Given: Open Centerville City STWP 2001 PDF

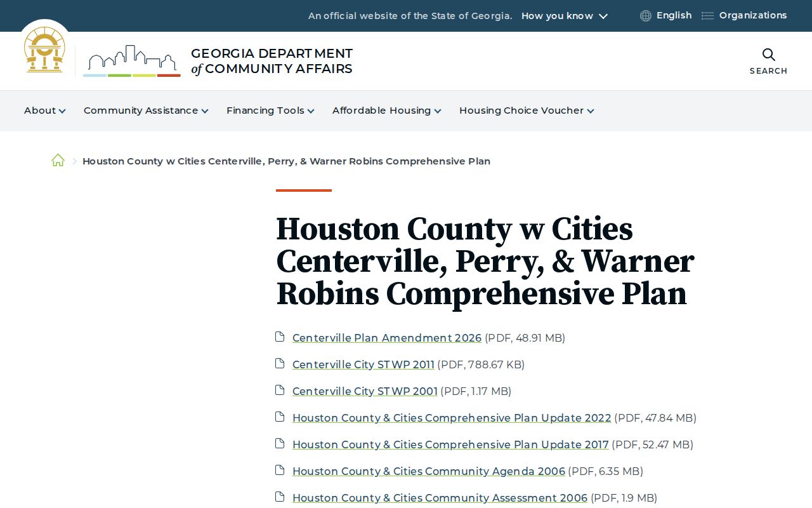Looking at the screenshot, I should point(365,391).
